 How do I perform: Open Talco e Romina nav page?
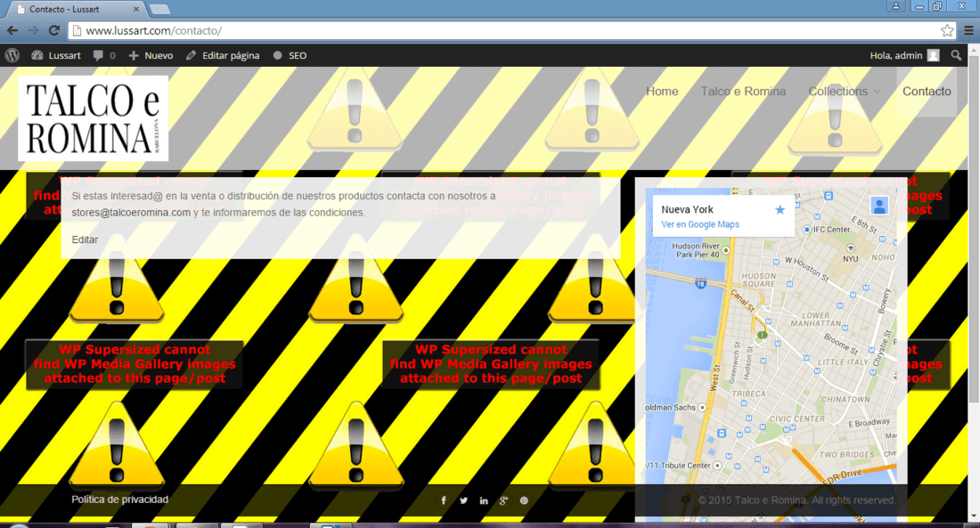(743, 91)
